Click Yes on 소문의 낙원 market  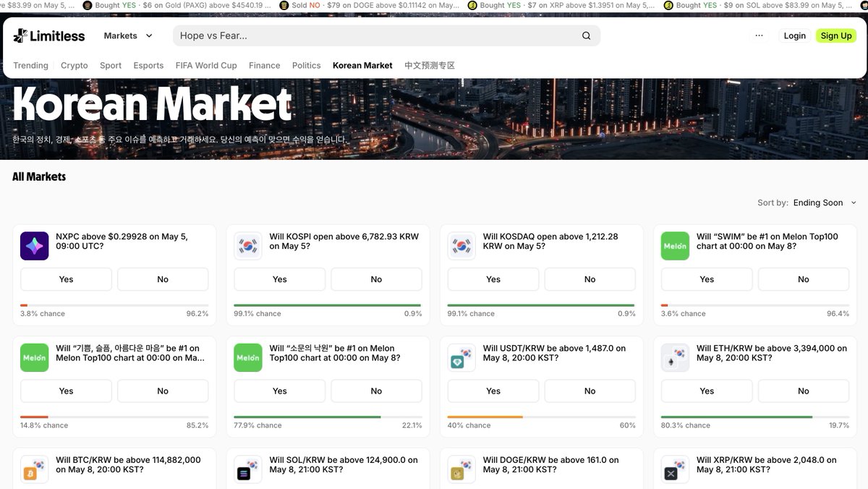pos(280,391)
